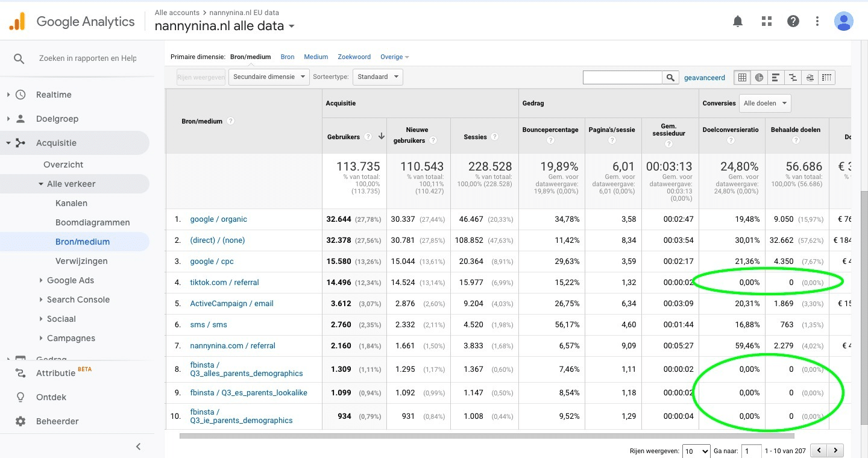Screen dimensions: 868x458
Task: Open the google / organic source report
Action: [218, 219]
